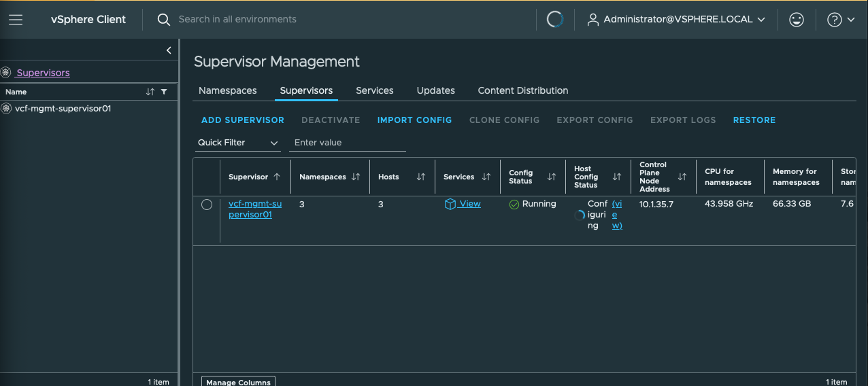This screenshot has height=386, width=868.
Task: Sort by the Config Status column
Action: coord(552,177)
